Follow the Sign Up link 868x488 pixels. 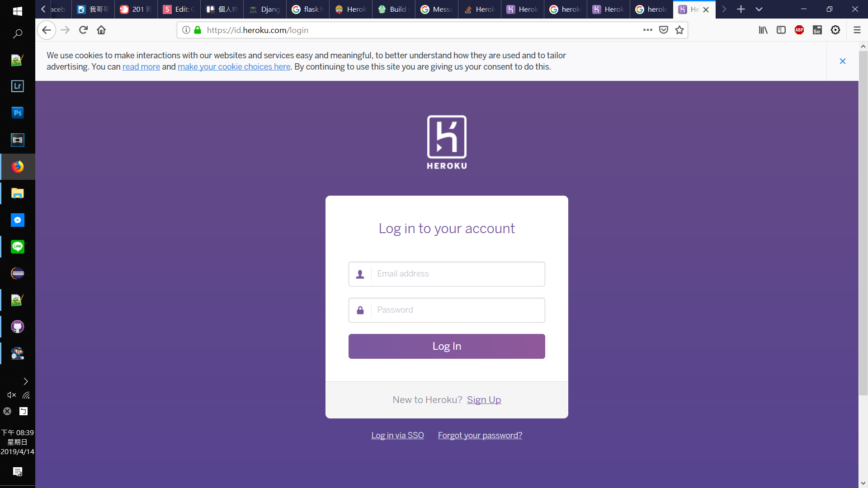tap(484, 400)
